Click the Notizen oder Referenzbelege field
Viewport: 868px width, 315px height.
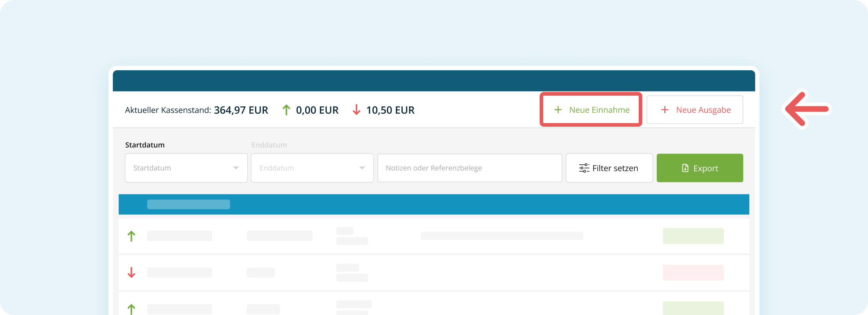point(470,168)
